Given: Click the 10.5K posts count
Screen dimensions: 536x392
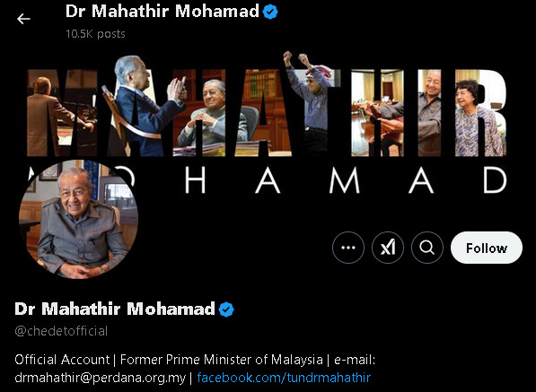Looking at the screenshot, I should 95,34.
